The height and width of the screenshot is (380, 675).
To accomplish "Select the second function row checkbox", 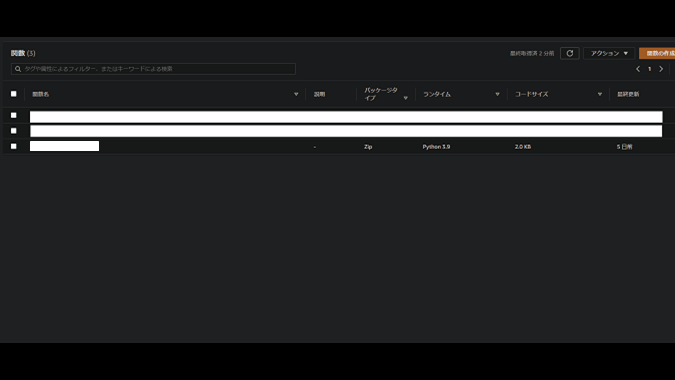I will click(14, 130).
